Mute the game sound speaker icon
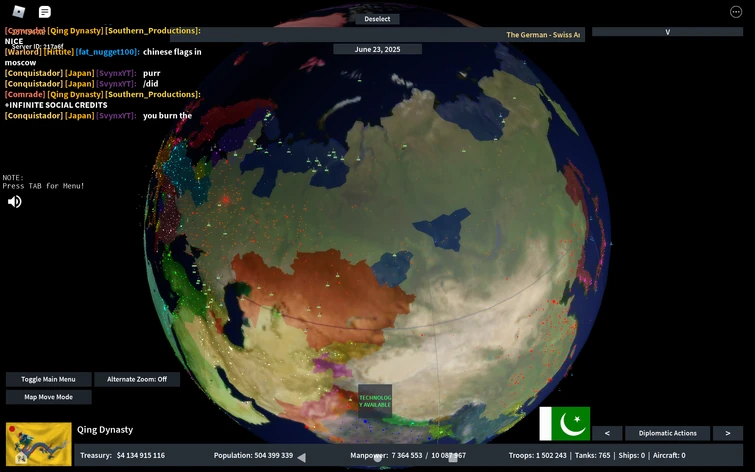 pyautogui.click(x=14, y=202)
